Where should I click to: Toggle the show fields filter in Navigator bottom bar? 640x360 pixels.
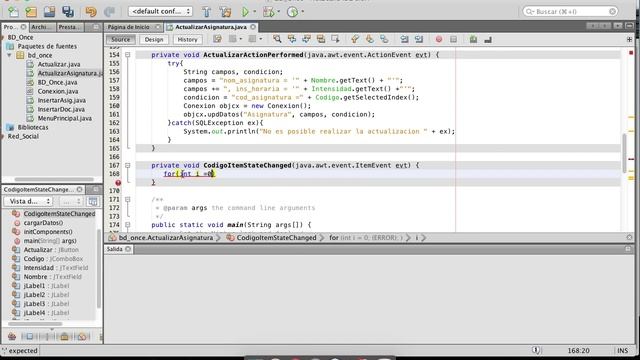(x=29, y=336)
